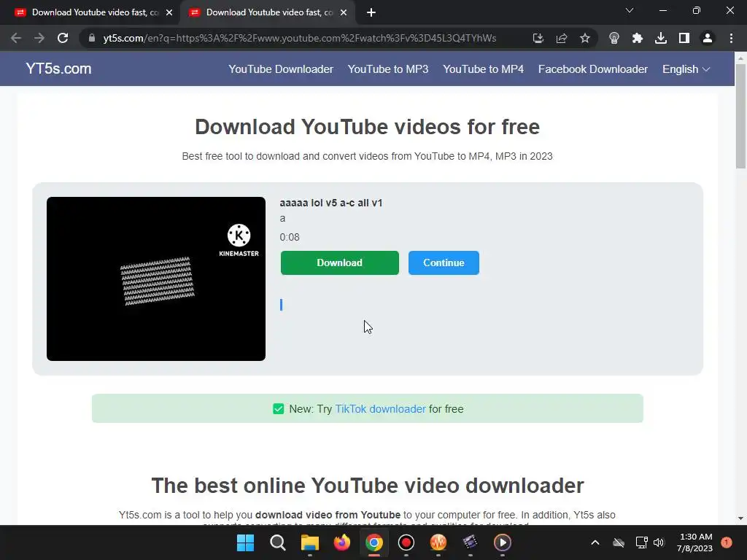
Task: Click the video duration 0:08
Action: click(289, 237)
